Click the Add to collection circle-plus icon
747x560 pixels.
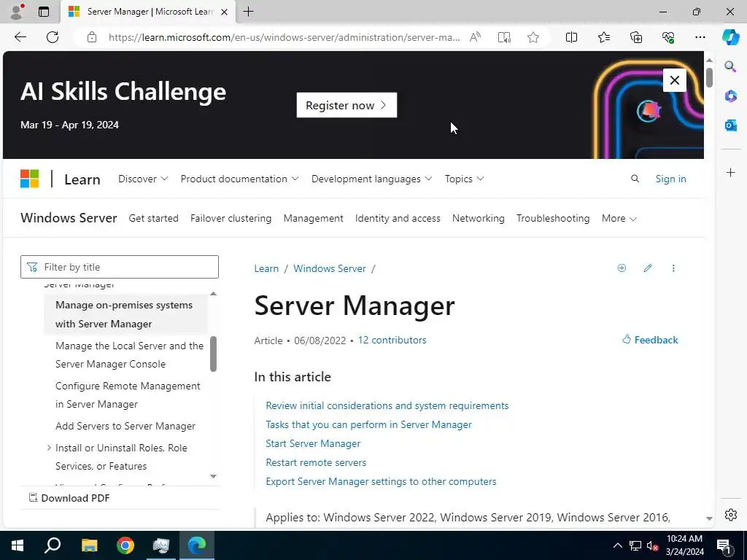coord(622,268)
